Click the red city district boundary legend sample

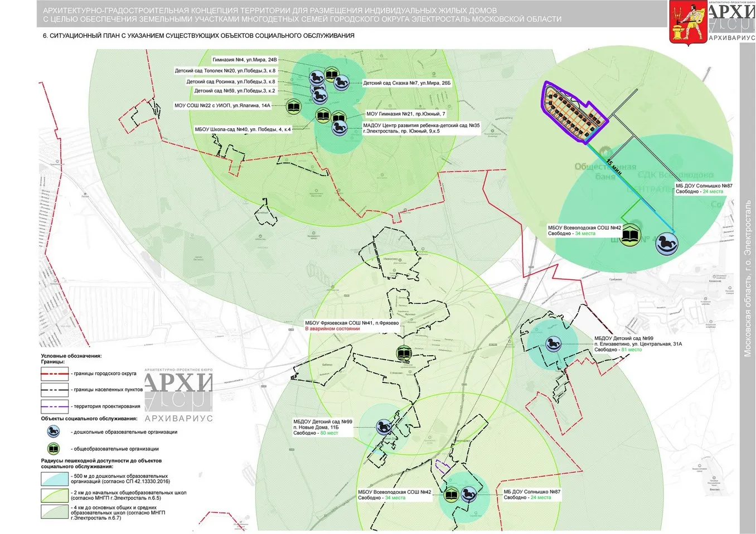point(55,373)
